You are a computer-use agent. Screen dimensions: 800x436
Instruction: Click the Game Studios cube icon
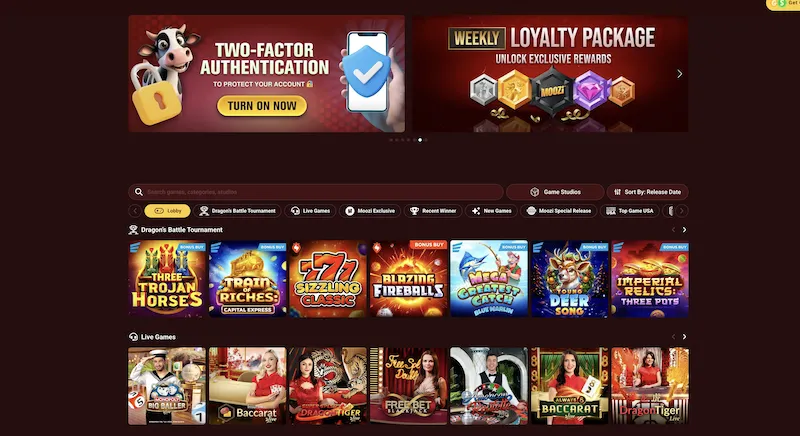tap(535, 192)
